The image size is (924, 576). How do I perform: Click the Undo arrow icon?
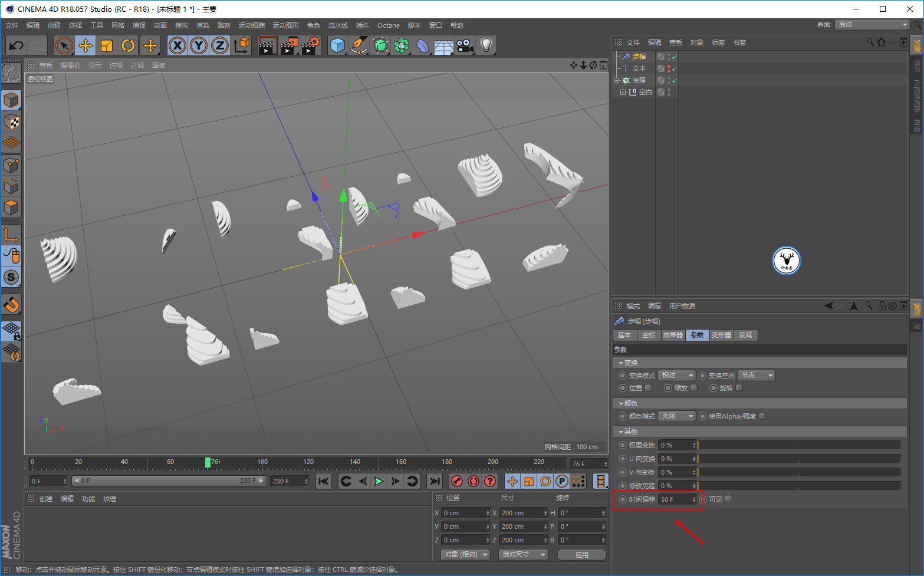[x=16, y=45]
